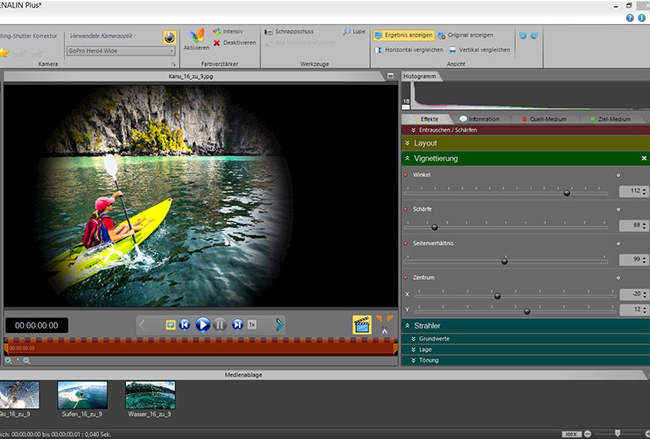Click the Deaktivieren red X icon
Screen dimensions: 650x440
(x=217, y=43)
